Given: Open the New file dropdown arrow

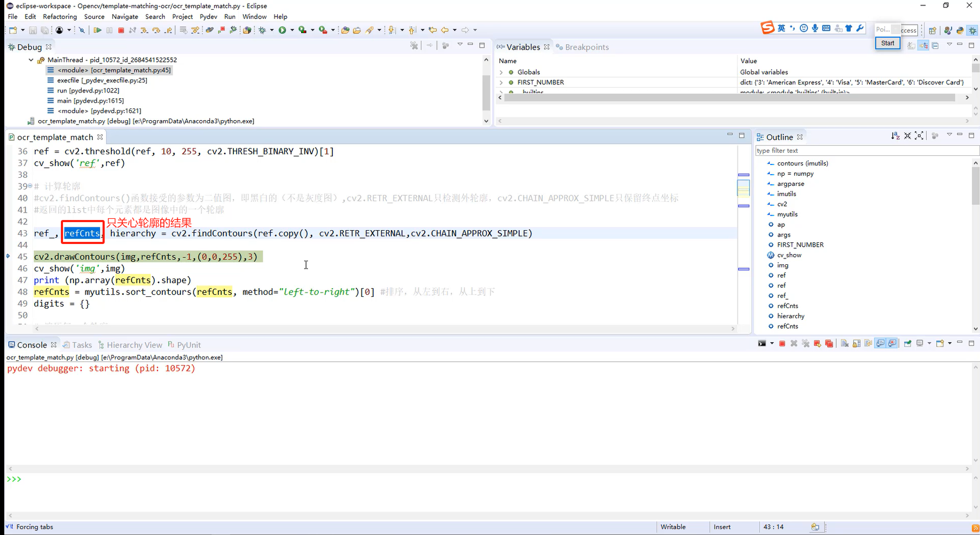Looking at the screenshot, I should tap(22, 30).
